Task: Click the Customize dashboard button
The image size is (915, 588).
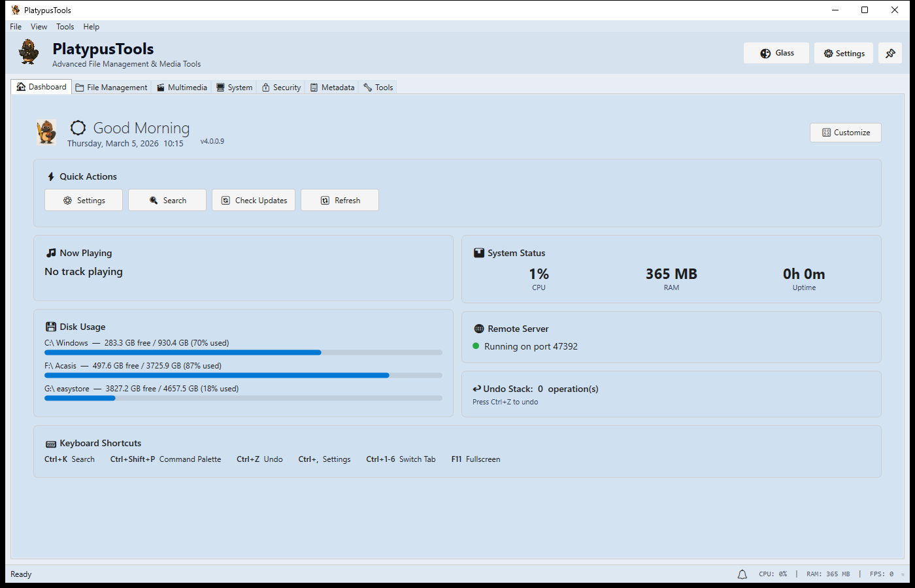Action: (x=846, y=133)
